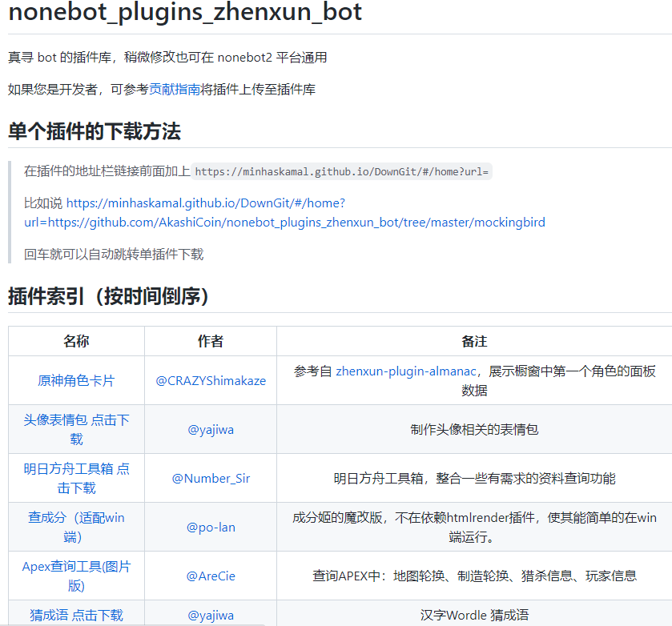Visit author @yajiwa next to 猜成语
Viewport: 672px width, 626px height.
(210, 615)
